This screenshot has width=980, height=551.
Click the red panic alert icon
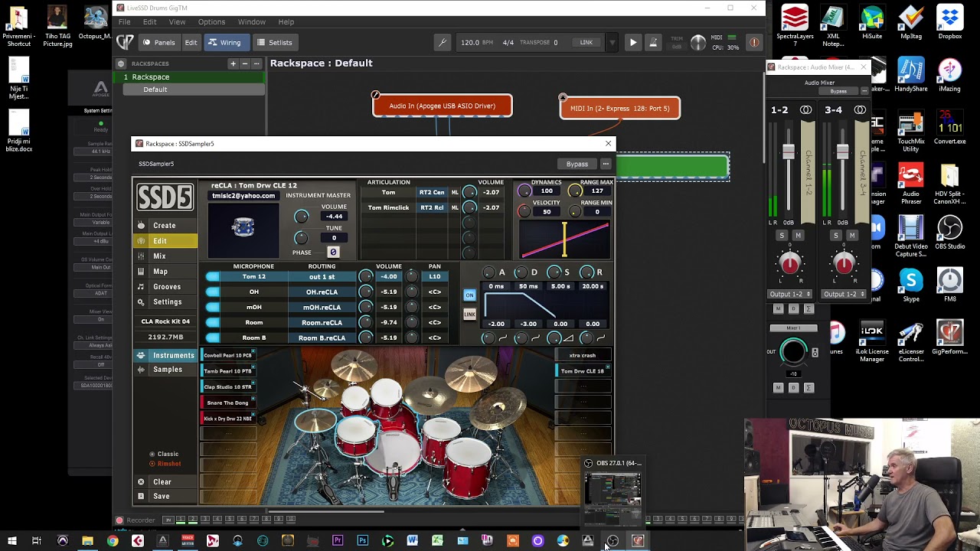754,43
